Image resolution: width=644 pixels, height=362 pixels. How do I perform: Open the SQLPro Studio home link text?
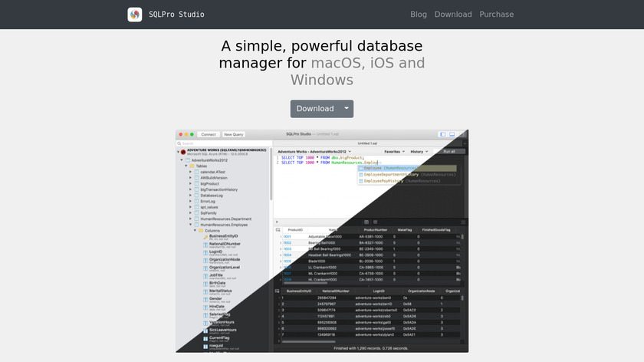tap(176, 15)
